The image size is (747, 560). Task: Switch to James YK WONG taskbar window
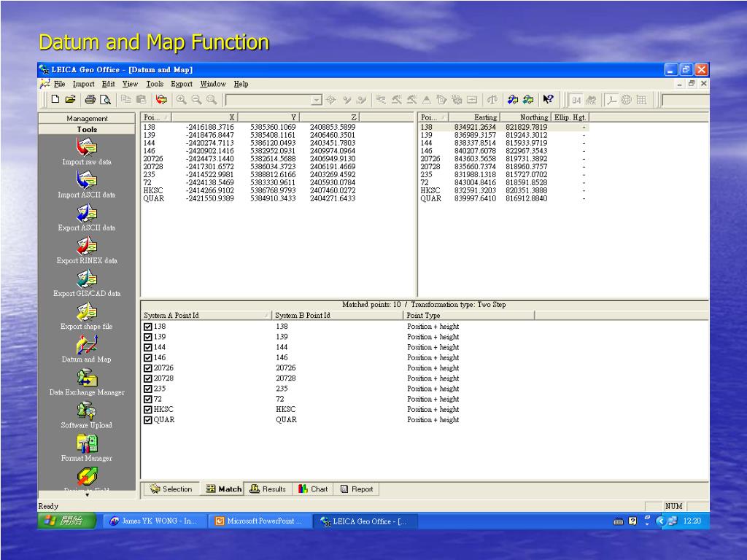(x=155, y=521)
